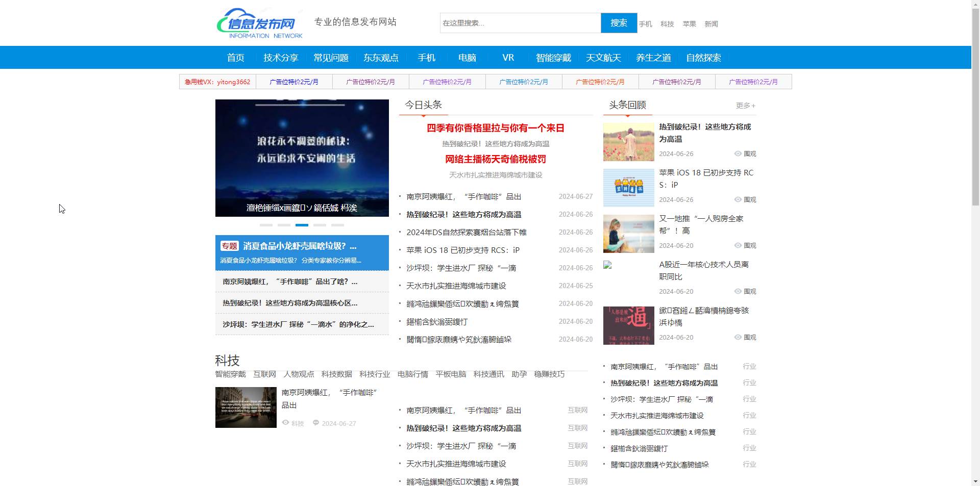Viewport: 980px width, 486px height.
Task: Open 东东观点 navigation item
Action: tap(381, 58)
